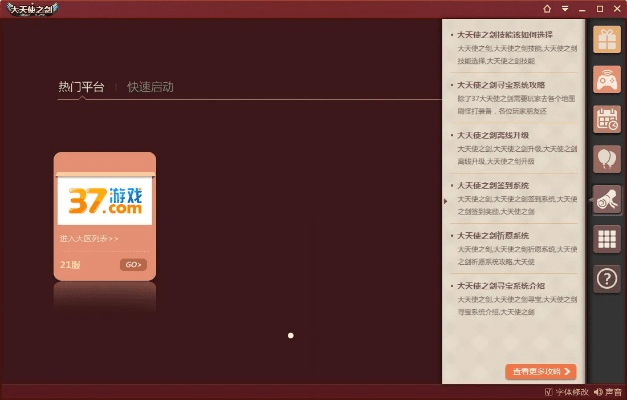Switch to the 热门平台 tab
Viewport: 627px width, 400px height.
(81, 87)
